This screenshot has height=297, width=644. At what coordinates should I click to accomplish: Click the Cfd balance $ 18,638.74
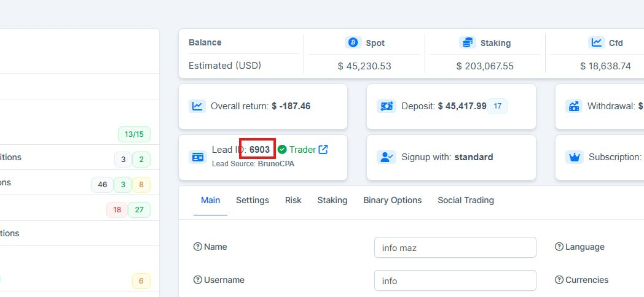click(x=605, y=66)
